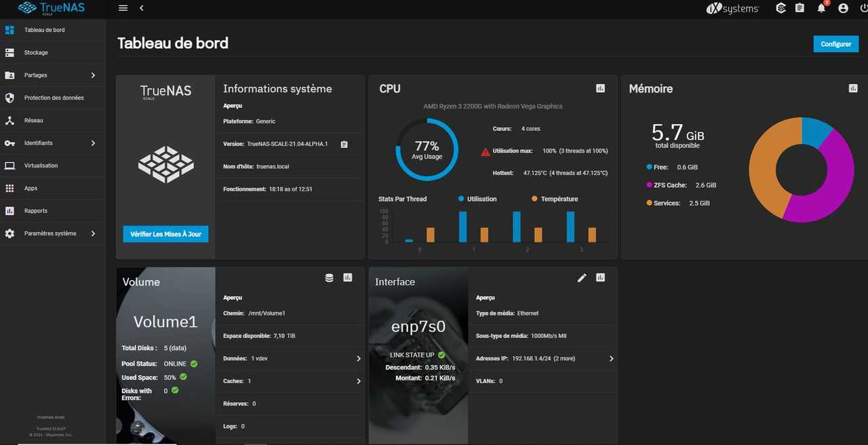Image resolution: width=868 pixels, height=445 pixels.
Task: Click the Virtualisation laptop icon
Action: [9, 166]
